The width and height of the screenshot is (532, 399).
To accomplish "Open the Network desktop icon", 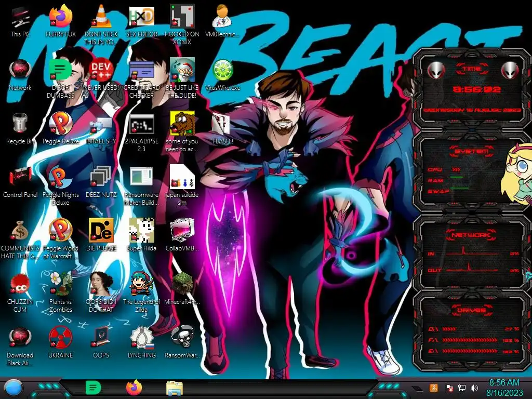I will point(20,75).
